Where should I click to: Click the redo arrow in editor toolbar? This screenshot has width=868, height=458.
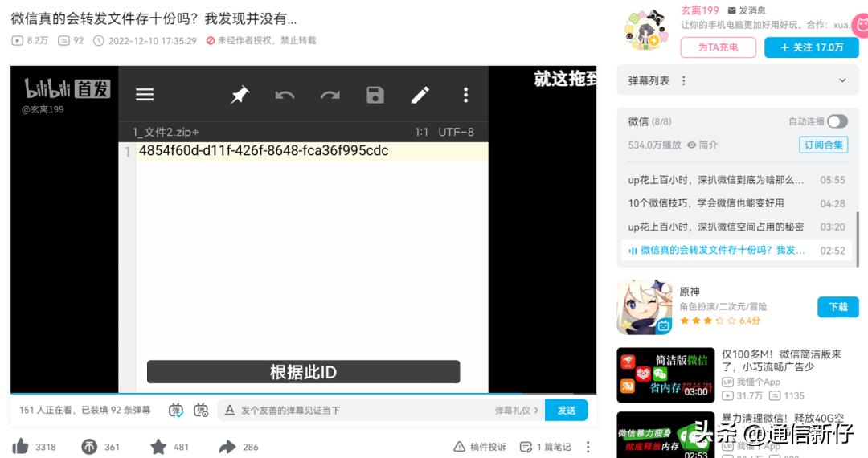click(x=330, y=95)
